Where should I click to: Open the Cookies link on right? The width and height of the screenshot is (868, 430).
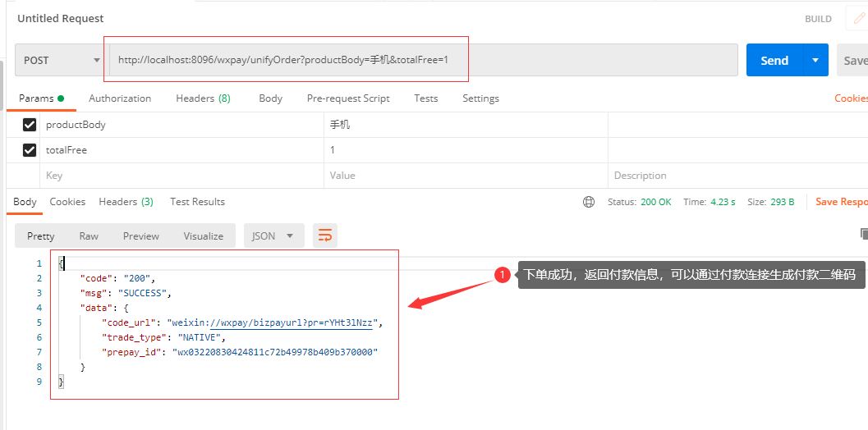click(x=851, y=98)
